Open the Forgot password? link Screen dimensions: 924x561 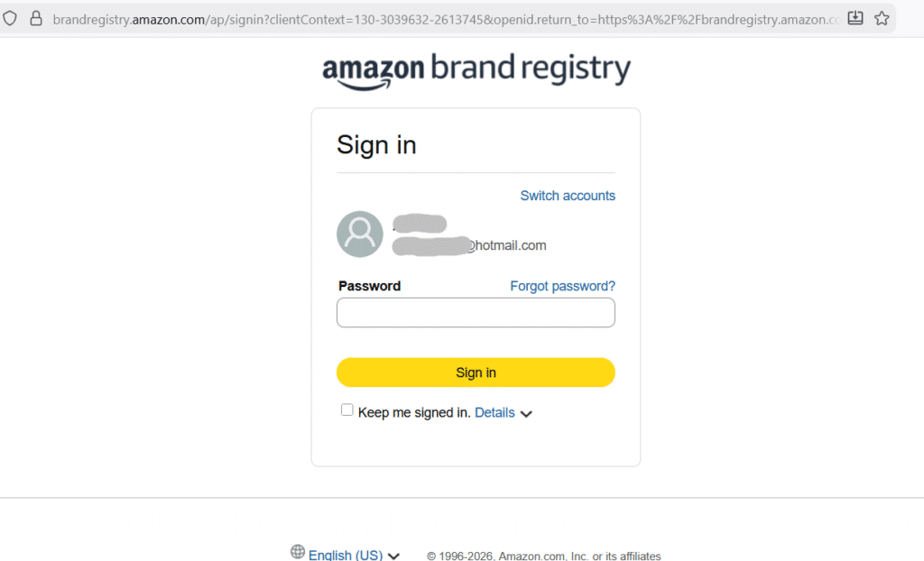click(562, 286)
